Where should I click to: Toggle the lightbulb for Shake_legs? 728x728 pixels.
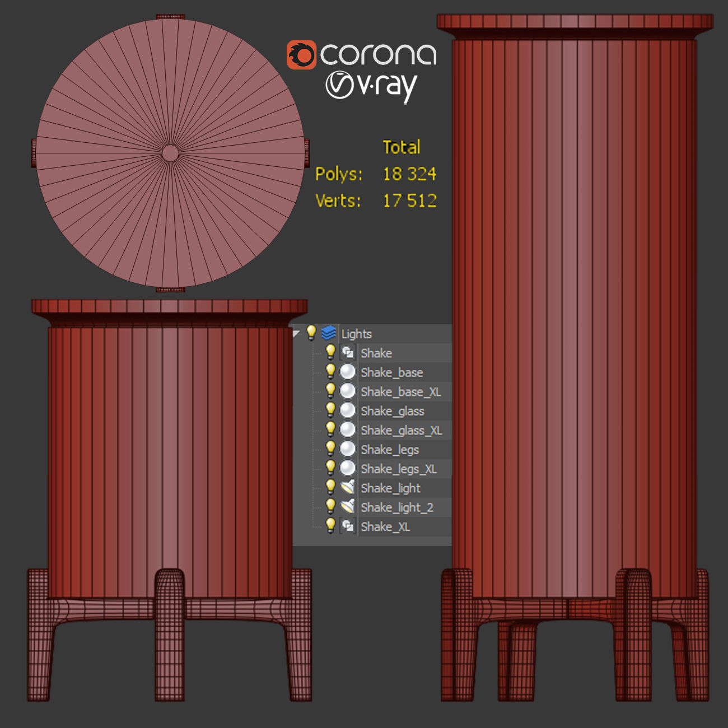point(330,449)
